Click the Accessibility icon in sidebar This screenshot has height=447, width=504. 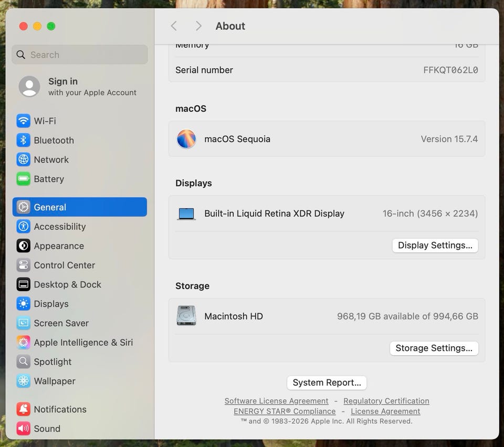23,227
